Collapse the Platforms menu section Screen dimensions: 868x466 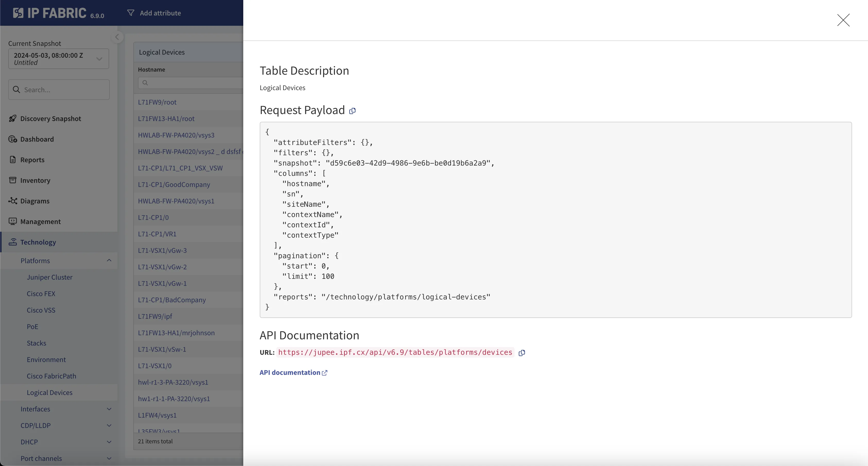109,261
